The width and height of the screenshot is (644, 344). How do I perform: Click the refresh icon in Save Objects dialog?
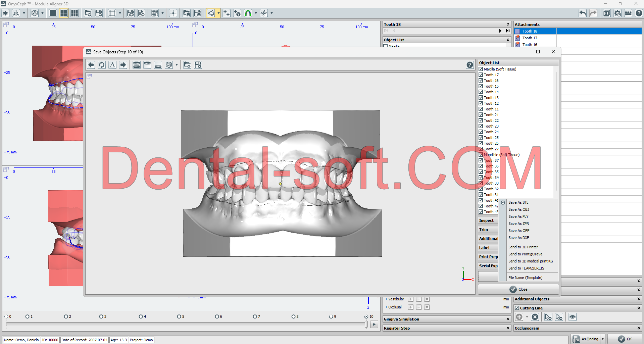(x=102, y=65)
